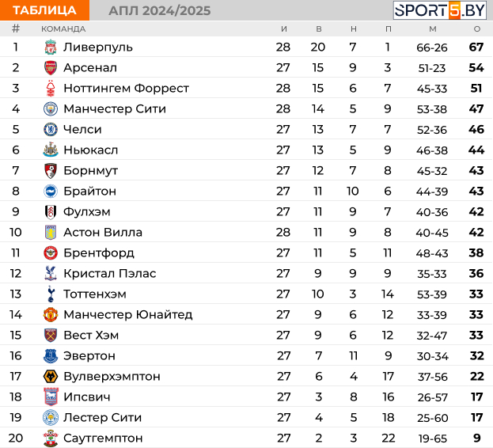Screen dimensions: 493x448
Task: Click the Arsenal club crest
Action: point(51,67)
